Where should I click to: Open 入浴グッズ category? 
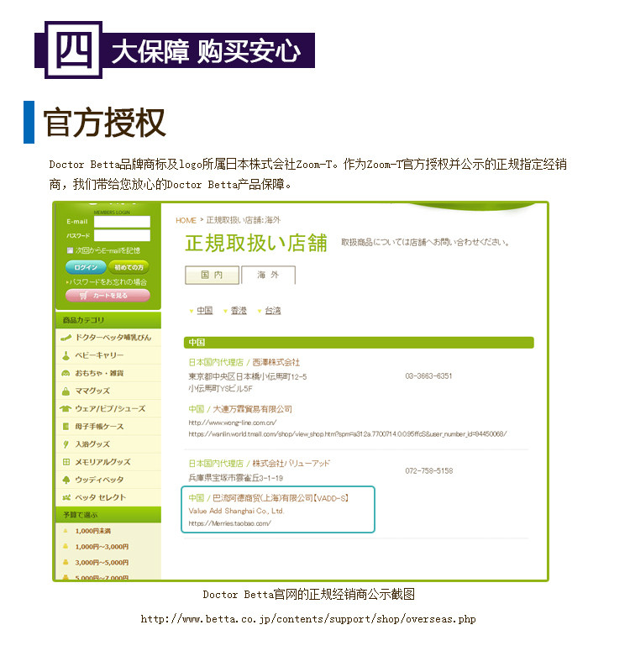[92, 444]
